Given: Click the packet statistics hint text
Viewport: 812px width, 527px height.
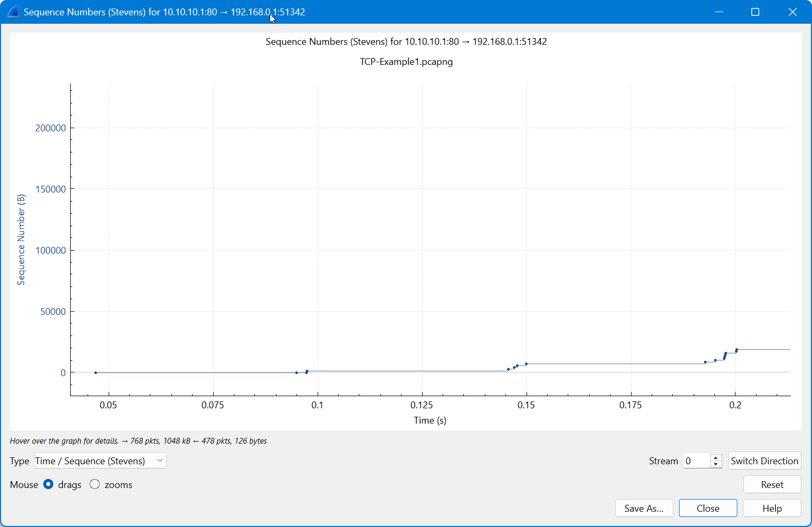Looking at the screenshot, I should [x=138, y=441].
